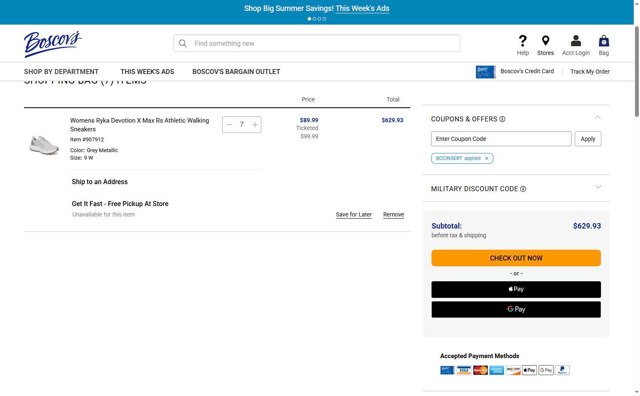The width and height of the screenshot is (640, 396).
Task: Focus the Find something new search box
Action: 317,43
